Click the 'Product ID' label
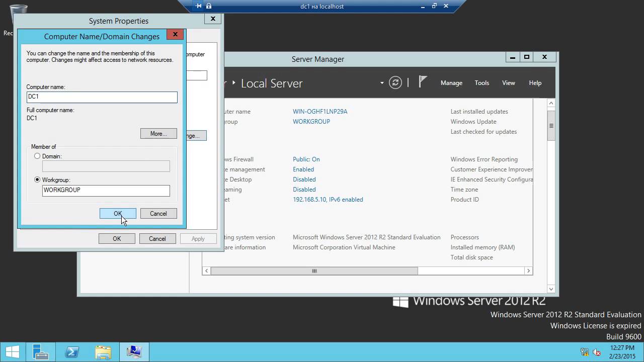 (465, 200)
